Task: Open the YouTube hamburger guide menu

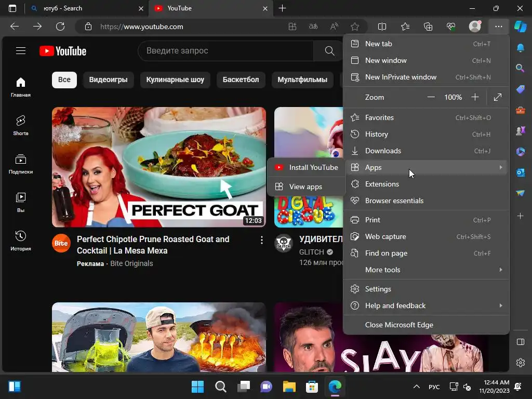Action: (x=21, y=51)
